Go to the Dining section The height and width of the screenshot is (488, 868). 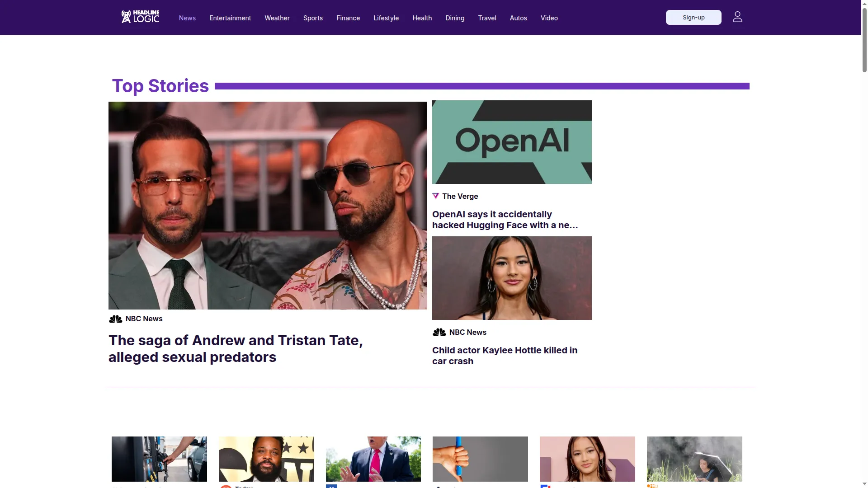455,18
